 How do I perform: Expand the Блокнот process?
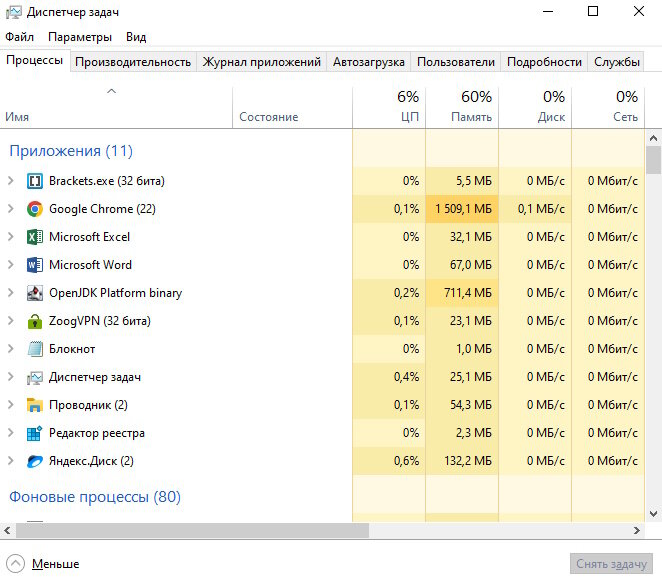click(x=11, y=349)
